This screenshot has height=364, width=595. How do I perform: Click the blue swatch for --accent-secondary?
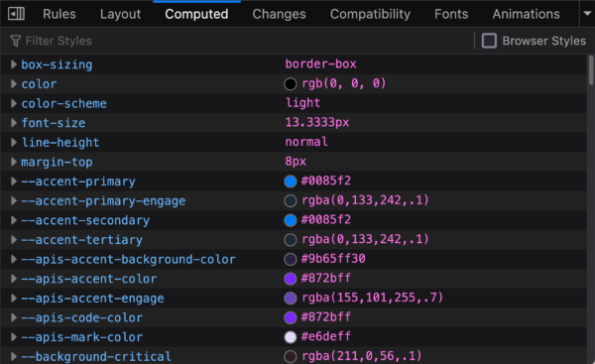pos(291,220)
